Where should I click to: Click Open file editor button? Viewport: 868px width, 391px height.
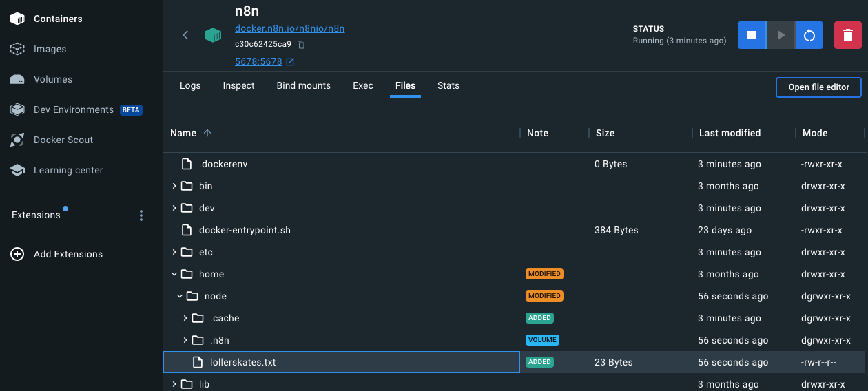[x=818, y=87]
